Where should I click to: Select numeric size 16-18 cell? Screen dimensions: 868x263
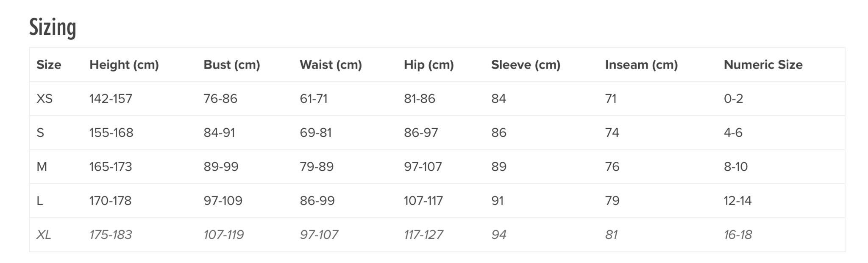click(x=738, y=235)
